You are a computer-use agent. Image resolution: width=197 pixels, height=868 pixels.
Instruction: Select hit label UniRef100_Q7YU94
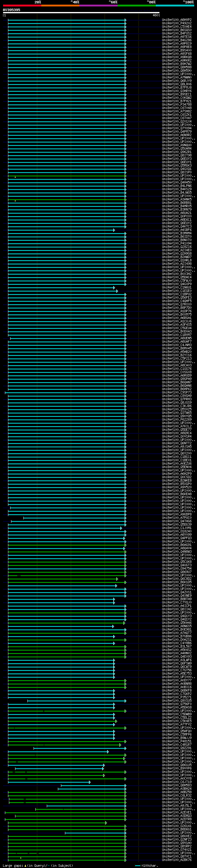(x=177, y=128)
